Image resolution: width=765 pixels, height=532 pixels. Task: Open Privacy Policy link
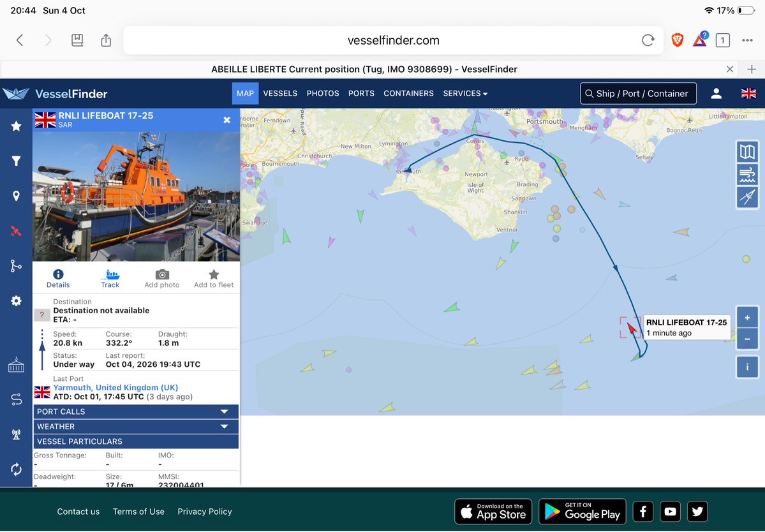pyautogui.click(x=204, y=512)
